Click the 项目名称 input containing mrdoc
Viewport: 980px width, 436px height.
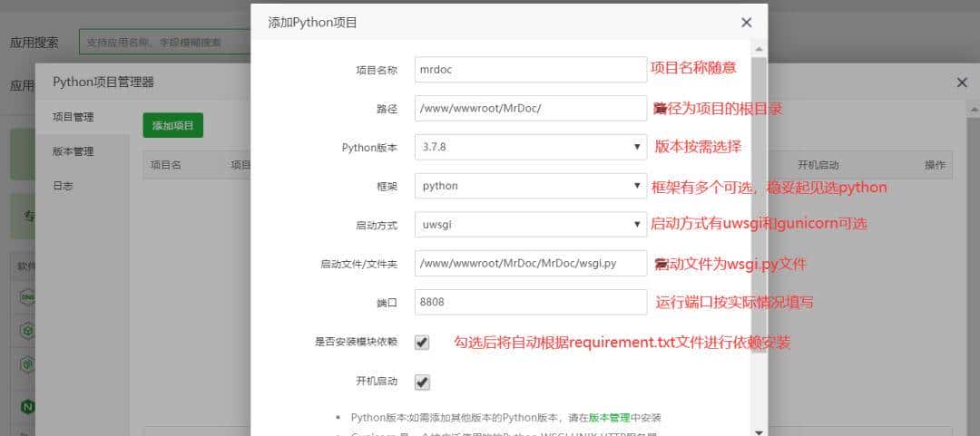[x=531, y=69]
